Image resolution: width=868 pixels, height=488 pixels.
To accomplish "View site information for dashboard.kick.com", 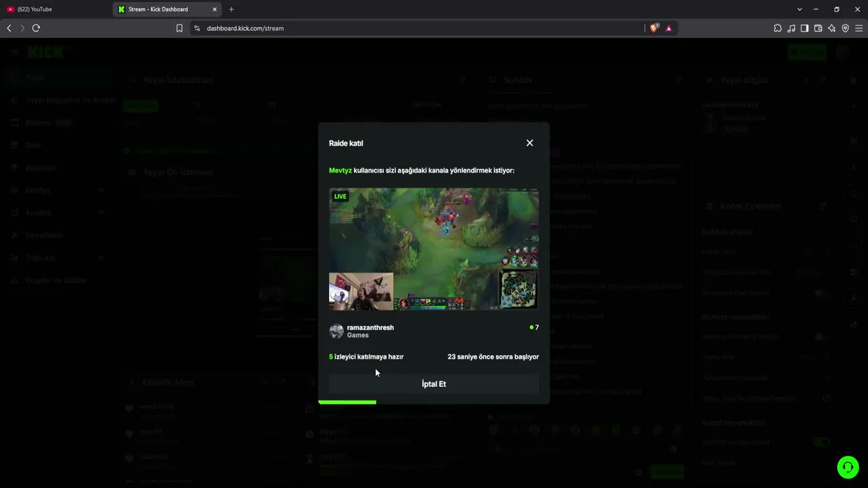I will coord(197,28).
